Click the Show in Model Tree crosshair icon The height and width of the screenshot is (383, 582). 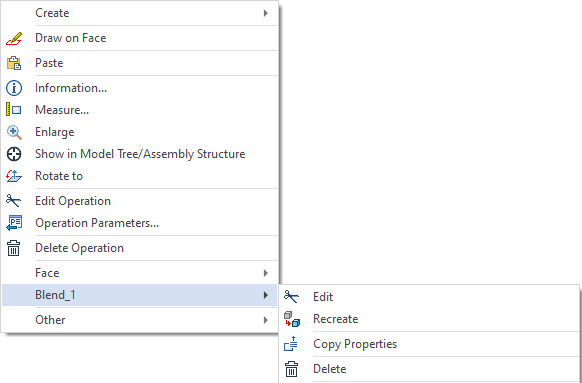14,154
